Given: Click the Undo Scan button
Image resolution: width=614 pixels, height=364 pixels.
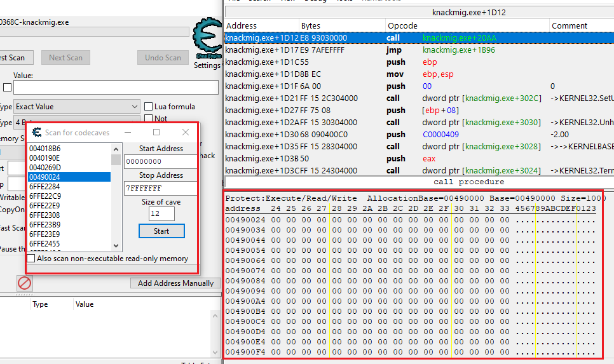Looking at the screenshot, I should [x=163, y=58].
